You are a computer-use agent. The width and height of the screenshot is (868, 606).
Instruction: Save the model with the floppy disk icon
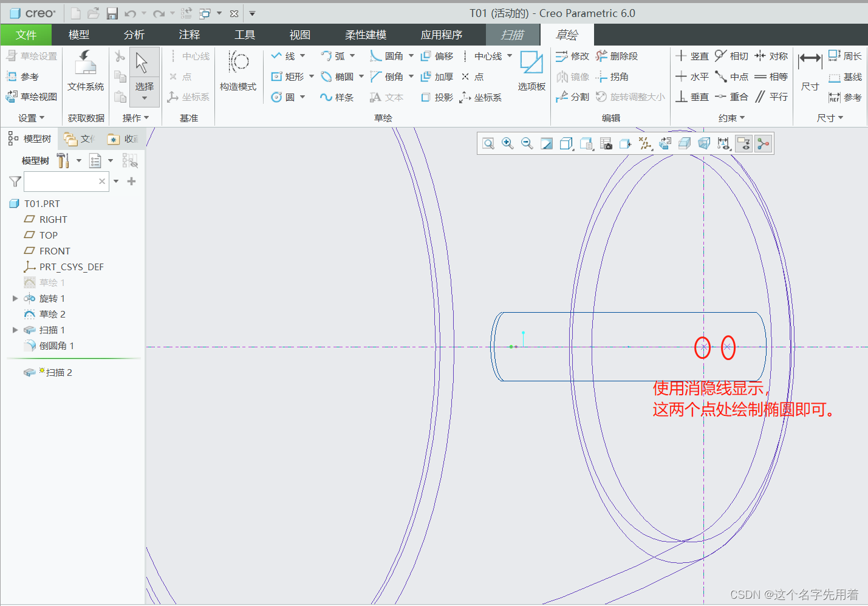coord(112,13)
